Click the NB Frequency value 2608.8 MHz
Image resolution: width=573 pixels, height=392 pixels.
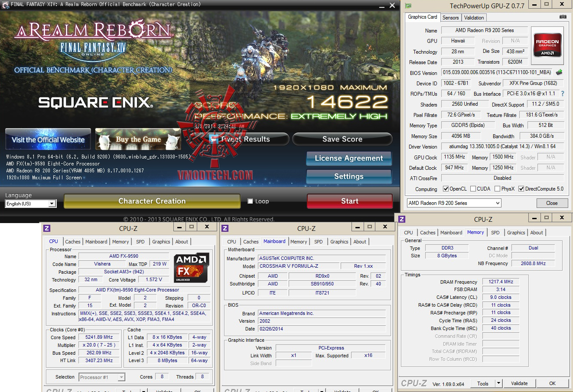coord(533,263)
